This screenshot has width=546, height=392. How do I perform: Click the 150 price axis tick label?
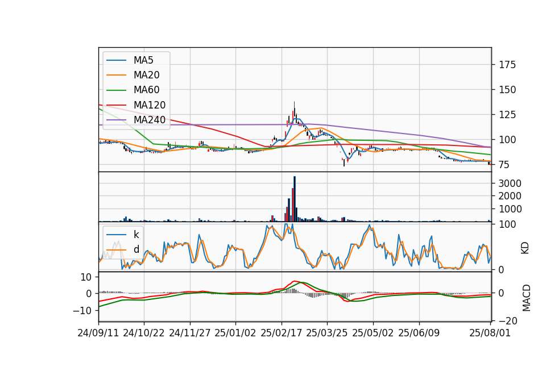pyautogui.click(x=507, y=90)
